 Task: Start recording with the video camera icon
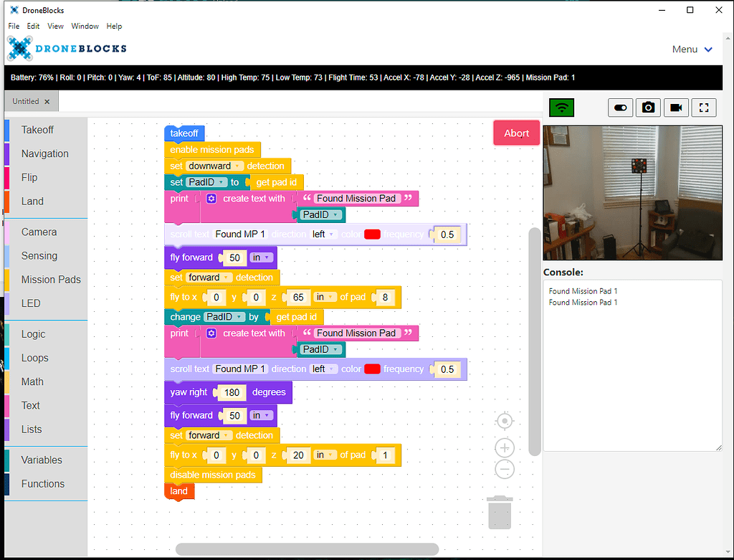pos(675,107)
